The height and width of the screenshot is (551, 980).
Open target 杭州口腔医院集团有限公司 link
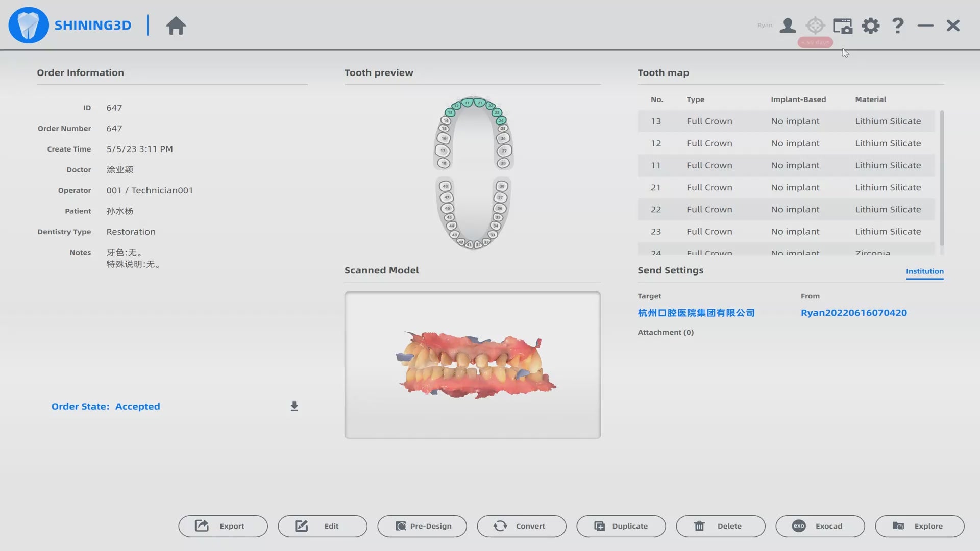pyautogui.click(x=696, y=313)
